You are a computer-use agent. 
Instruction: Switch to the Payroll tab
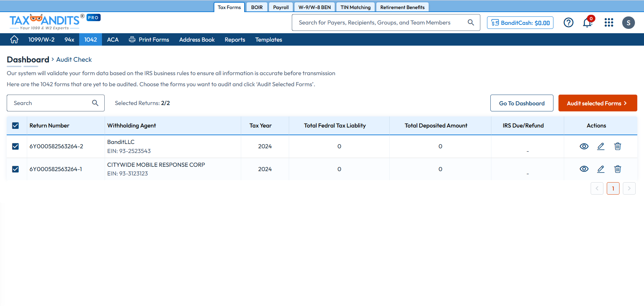pos(281,7)
